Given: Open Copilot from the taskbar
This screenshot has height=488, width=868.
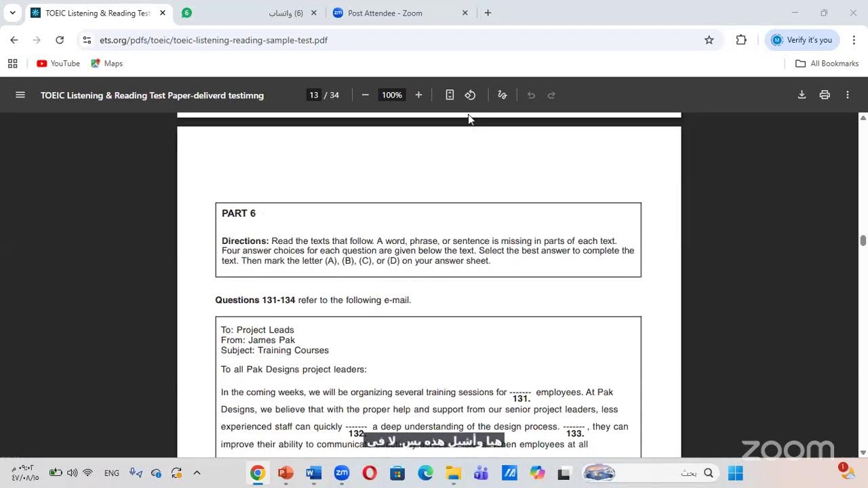Looking at the screenshot, I should click(537, 473).
